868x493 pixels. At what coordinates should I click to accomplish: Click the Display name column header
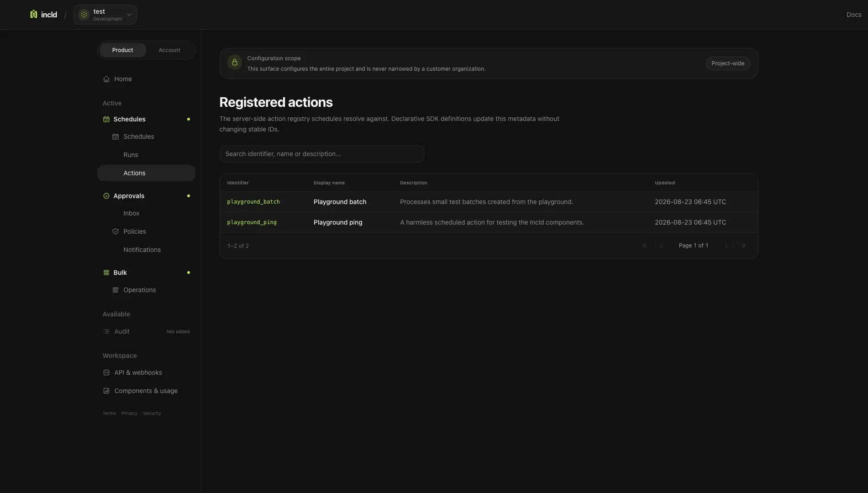pos(329,183)
